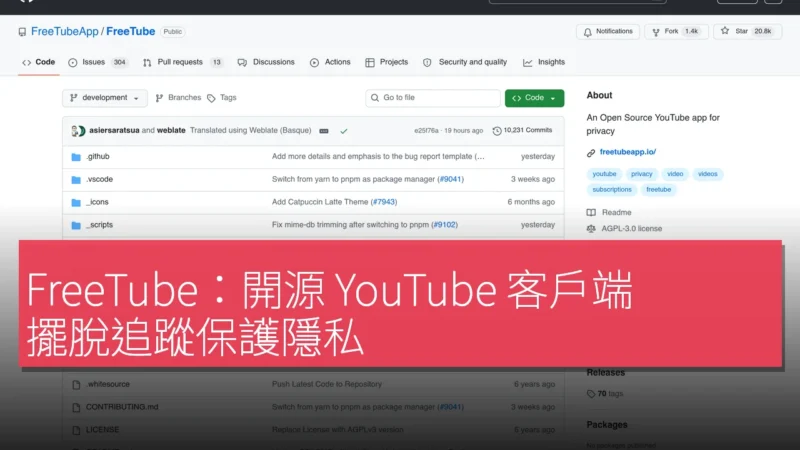Open the Code tab
The width and height of the screenshot is (800, 450).
click(x=39, y=62)
